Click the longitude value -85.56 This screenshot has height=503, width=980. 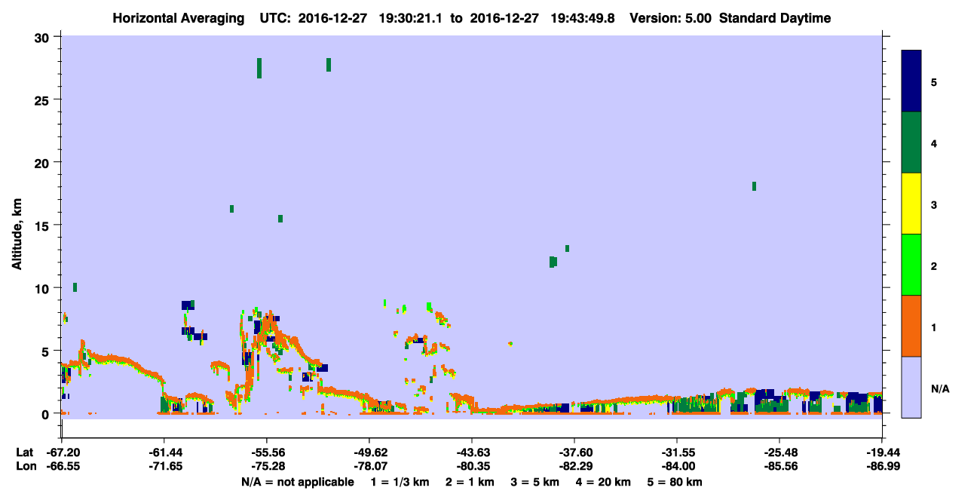(779, 467)
